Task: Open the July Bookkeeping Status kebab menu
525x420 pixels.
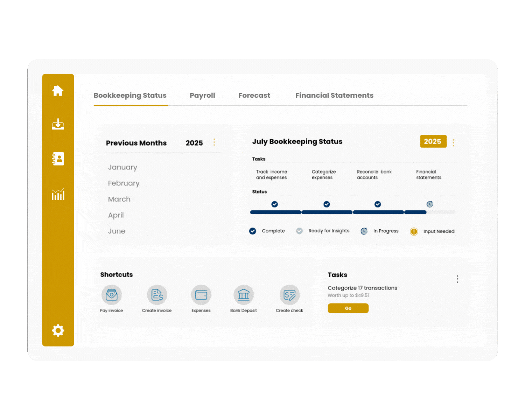Action: pos(453,142)
